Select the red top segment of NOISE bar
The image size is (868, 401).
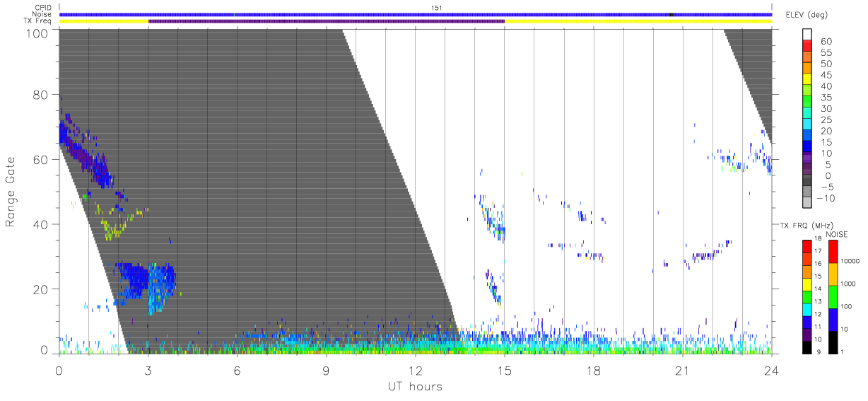[x=833, y=252]
